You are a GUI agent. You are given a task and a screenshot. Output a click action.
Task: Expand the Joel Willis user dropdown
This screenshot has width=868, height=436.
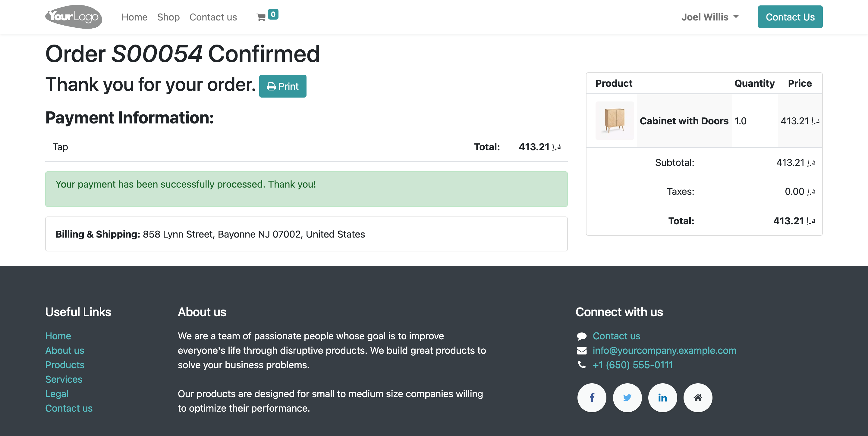coord(710,17)
